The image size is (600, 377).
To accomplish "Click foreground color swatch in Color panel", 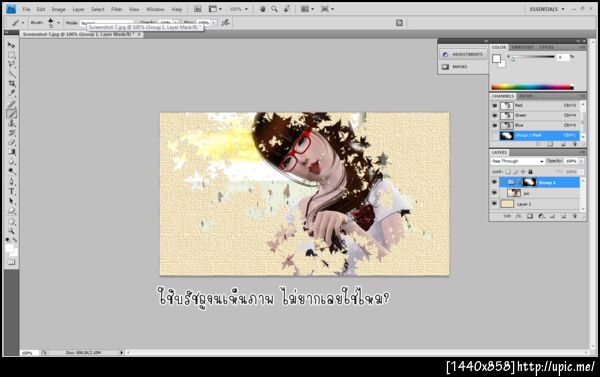I will (497, 59).
